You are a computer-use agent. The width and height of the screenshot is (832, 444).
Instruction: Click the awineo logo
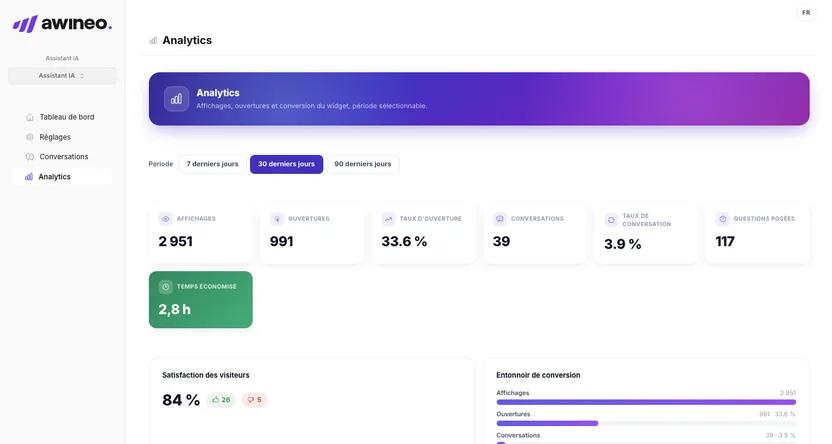pyautogui.click(x=62, y=24)
